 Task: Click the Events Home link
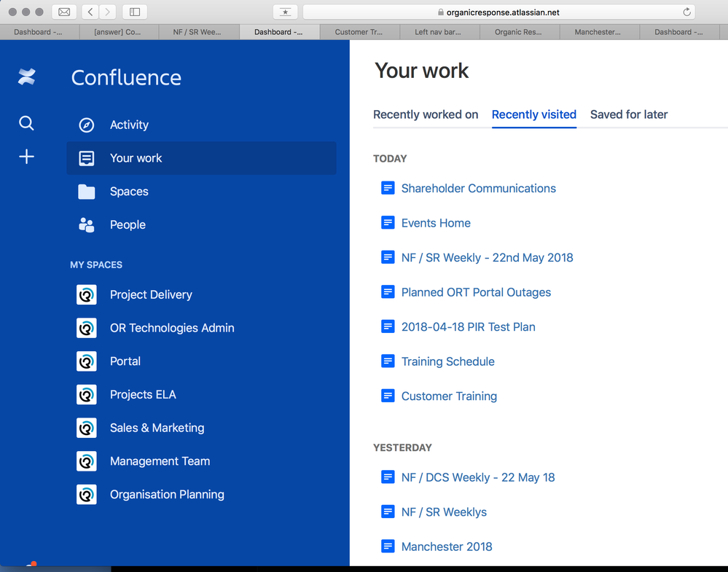point(436,222)
